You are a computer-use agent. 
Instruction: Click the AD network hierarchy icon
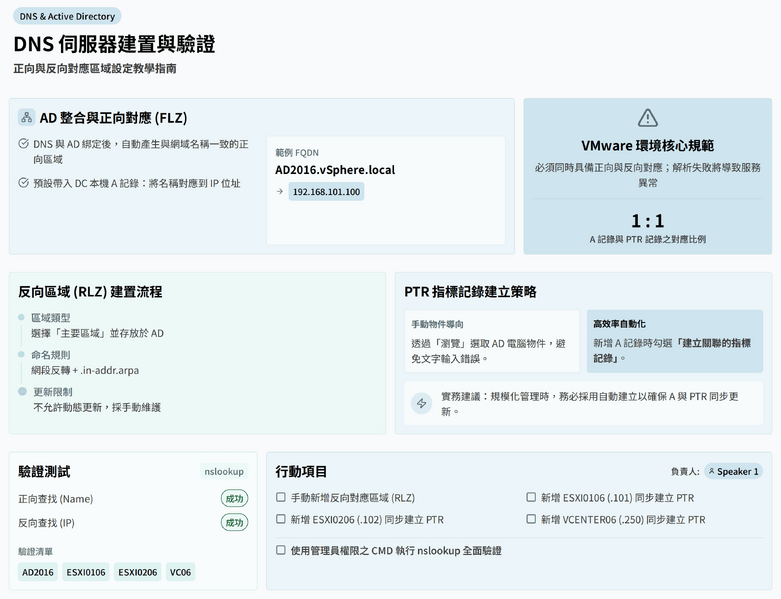[x=26, y=118]
